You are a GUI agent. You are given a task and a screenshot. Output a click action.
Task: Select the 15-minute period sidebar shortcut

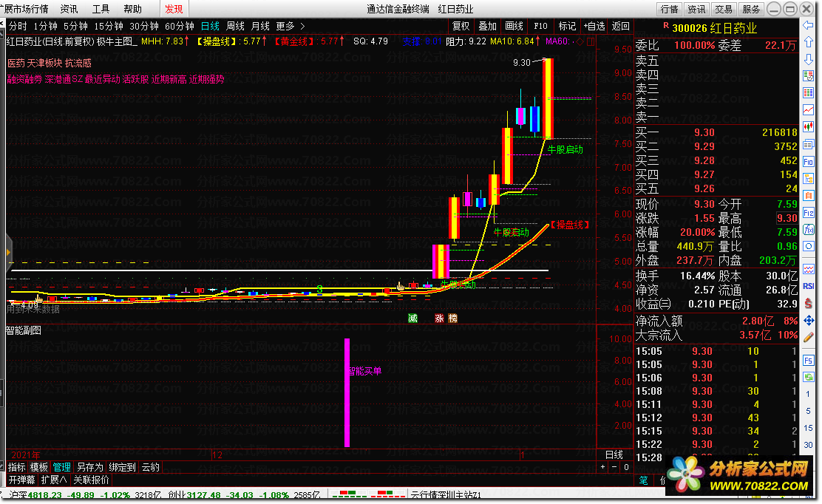(808, 428)
